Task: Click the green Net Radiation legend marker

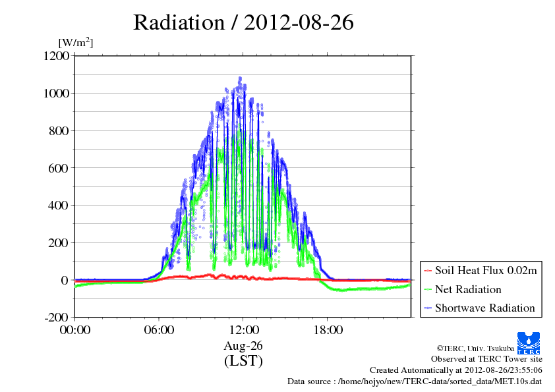Action: click(428, 290)
